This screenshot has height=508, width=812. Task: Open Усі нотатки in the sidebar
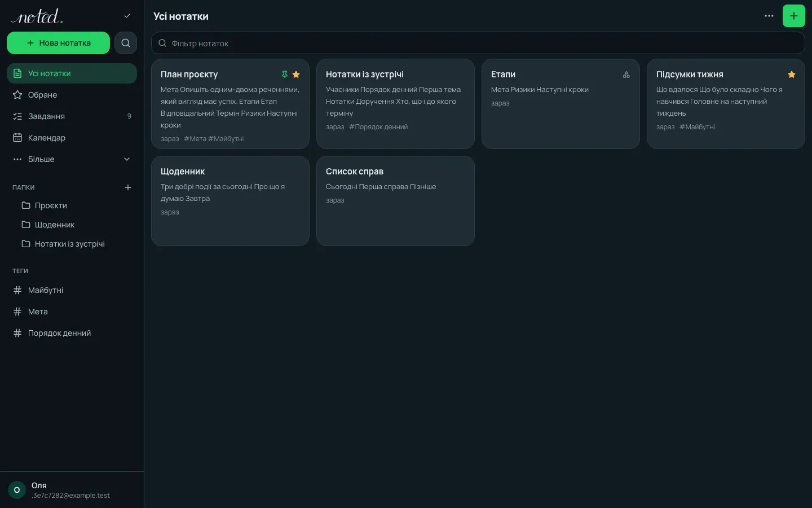(x=72, y=73)
